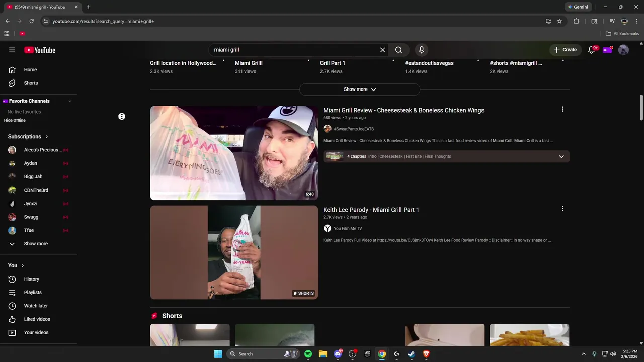Open more options for Miami Grill Review

[562, 109]
